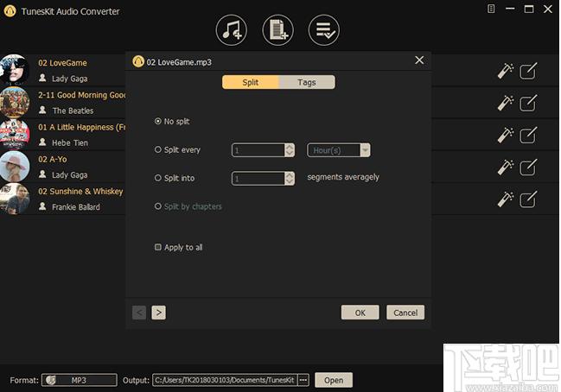
Task: Click the Split into segments field
Action: pos(258,179)
